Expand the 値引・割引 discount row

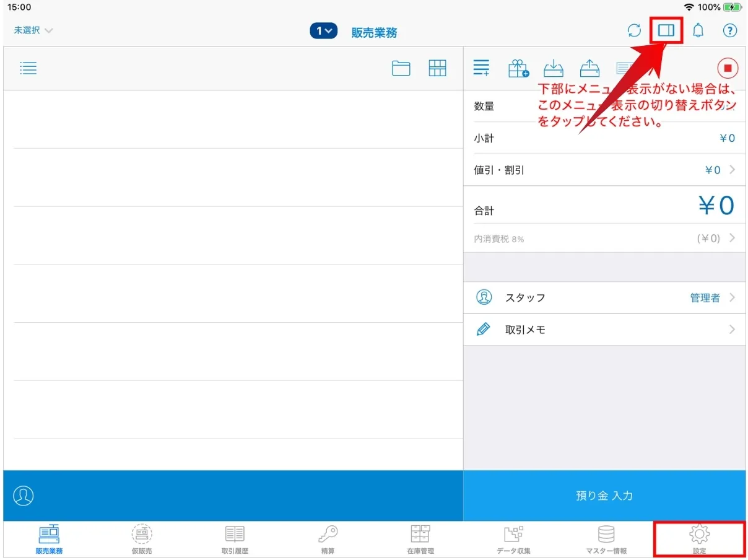tap(604, 170)
